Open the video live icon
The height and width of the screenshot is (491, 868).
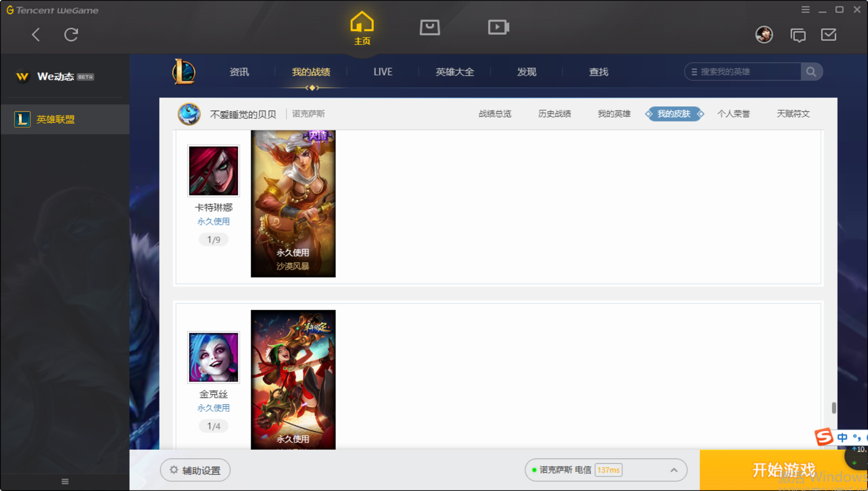pyautogui.click(x=498, y=27)
